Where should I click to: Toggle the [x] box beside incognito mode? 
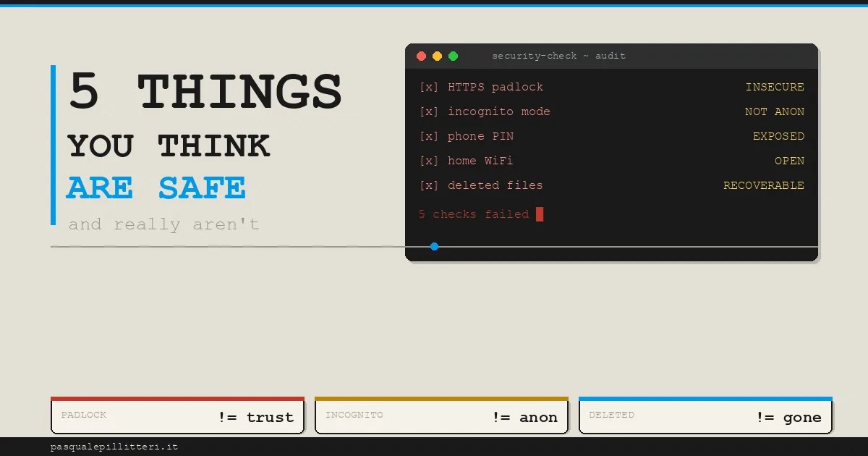pos(429,111)
